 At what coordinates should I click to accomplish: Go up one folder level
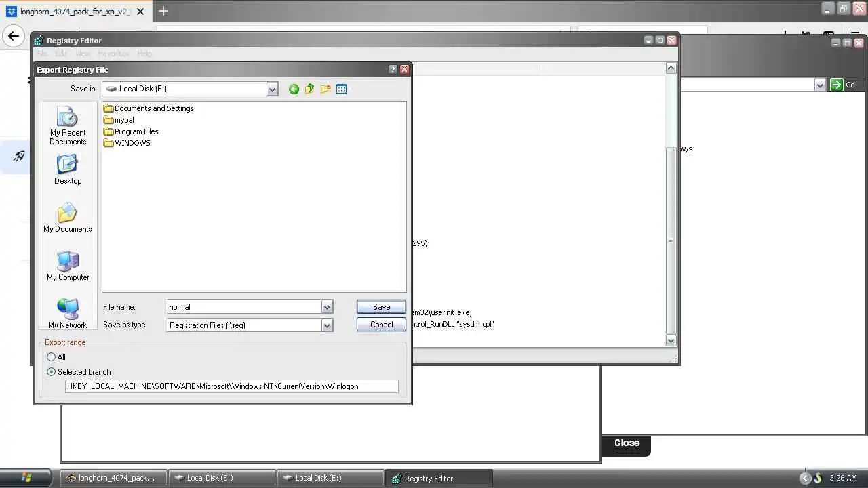click(310, 89)
